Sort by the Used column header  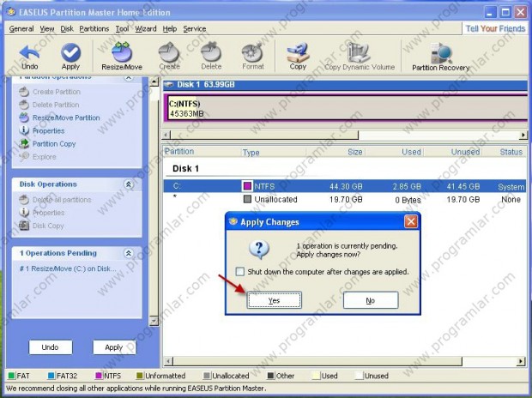(x=394, y=152)
